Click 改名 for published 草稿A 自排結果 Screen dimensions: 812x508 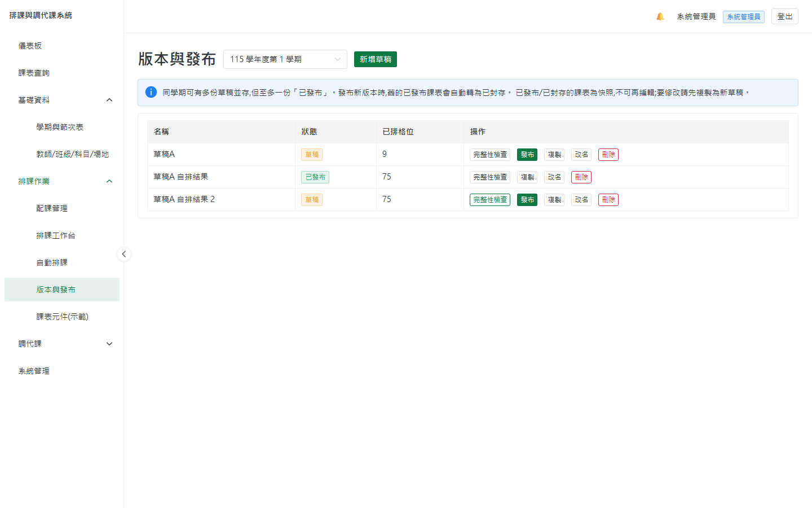coord(554,177)
